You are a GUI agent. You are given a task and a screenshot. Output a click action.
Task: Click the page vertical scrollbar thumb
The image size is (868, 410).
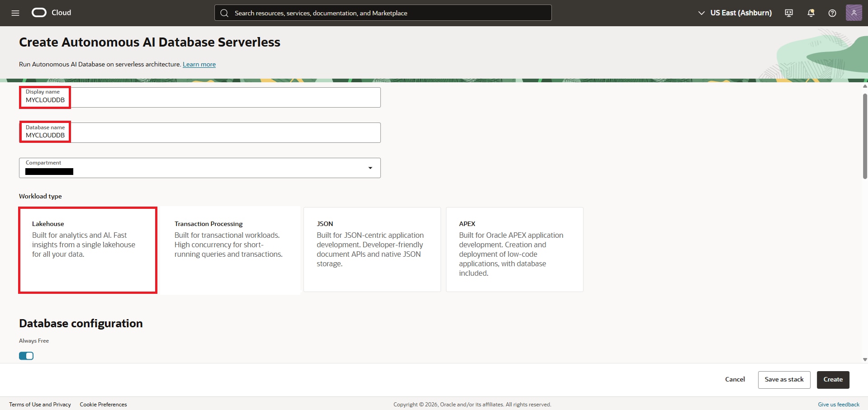pos(865,136)
